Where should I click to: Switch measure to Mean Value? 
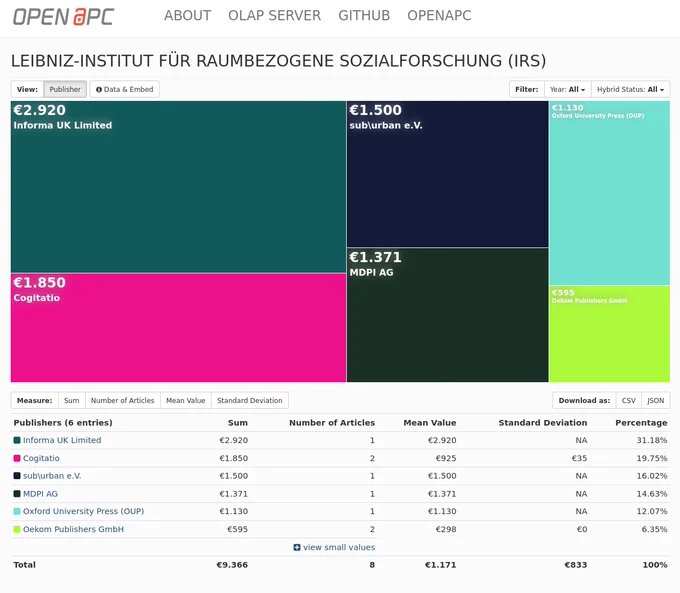click(x=186, y=400)
